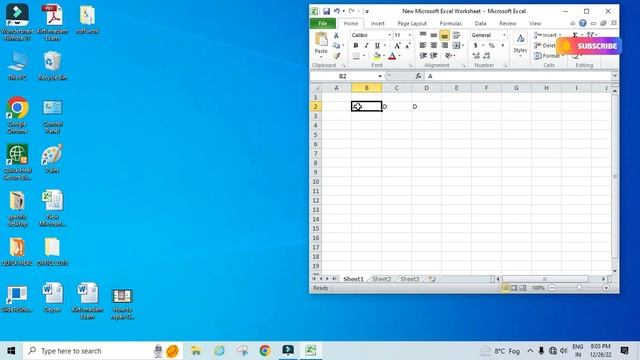Open File Explorer from taskbar
This screenshot has height=360, width=640.
pyautogui.click(x=196, y=351)
